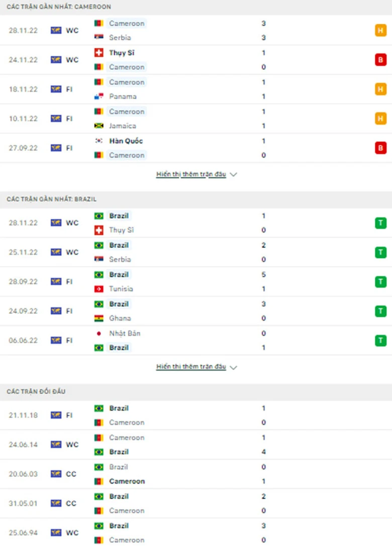Click the Panama flag icon
Image resolution: width=392 pixels, height=546 pixels.
pos(99,97)
